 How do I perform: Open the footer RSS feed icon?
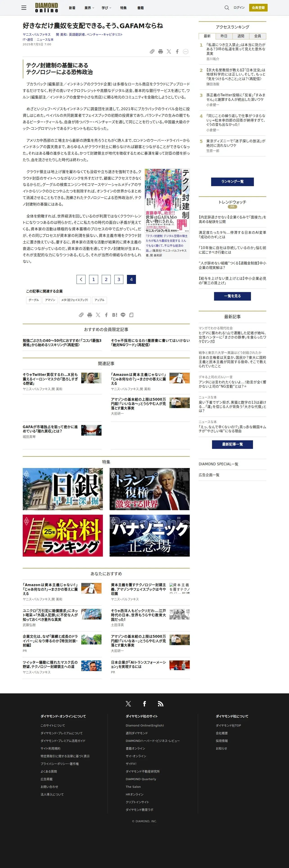[x=160, y=704]
